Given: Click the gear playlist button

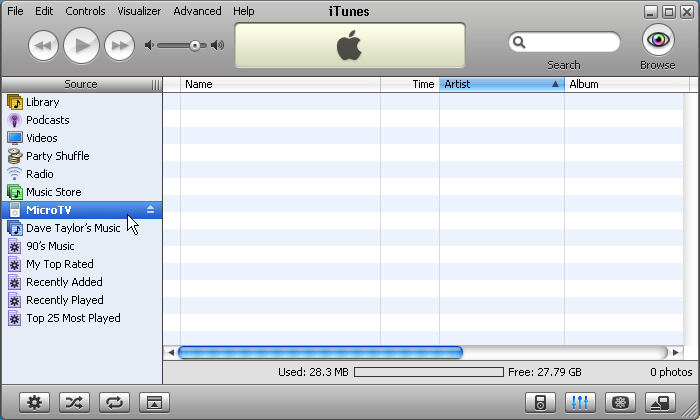Looking at the screenshot, I should [x=34, y=403].
